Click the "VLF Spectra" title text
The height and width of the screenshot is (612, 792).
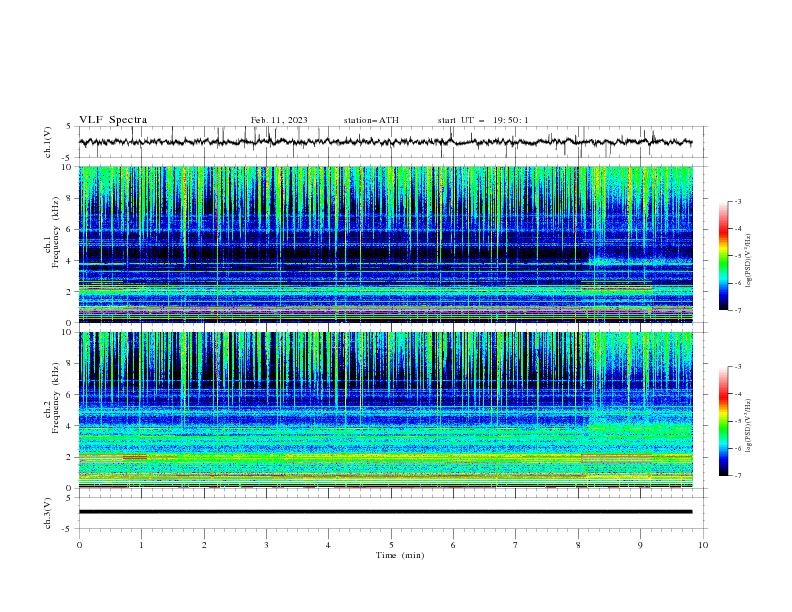tap(113, 120)
